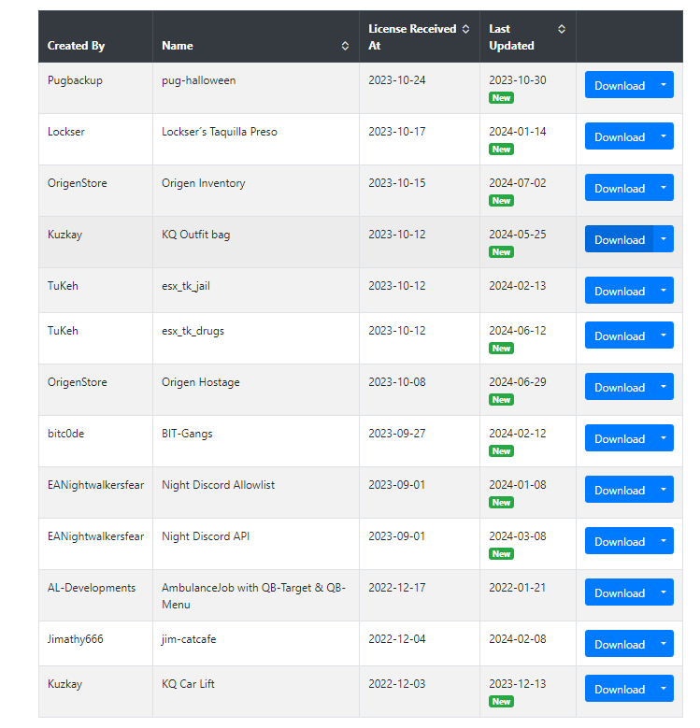This screenshot has height=728, width=700.
Task: Select date 2023-10-24 license cell
Action: pos(420,88)
